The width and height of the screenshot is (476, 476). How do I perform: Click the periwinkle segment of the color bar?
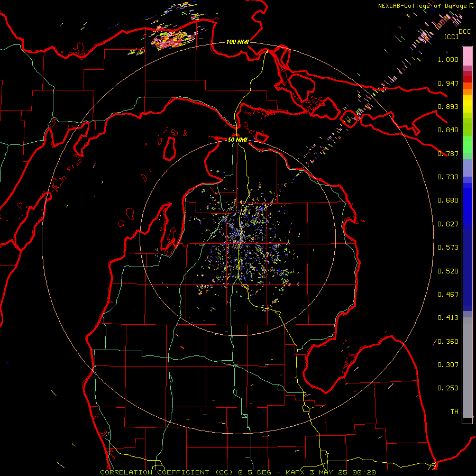pyautogui.click(x=467, y=168)
